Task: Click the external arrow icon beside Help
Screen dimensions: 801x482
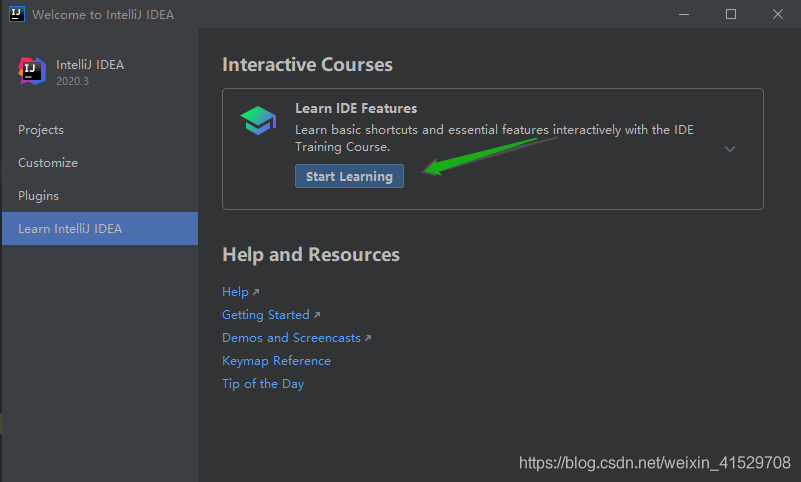Action: point(256,292)
